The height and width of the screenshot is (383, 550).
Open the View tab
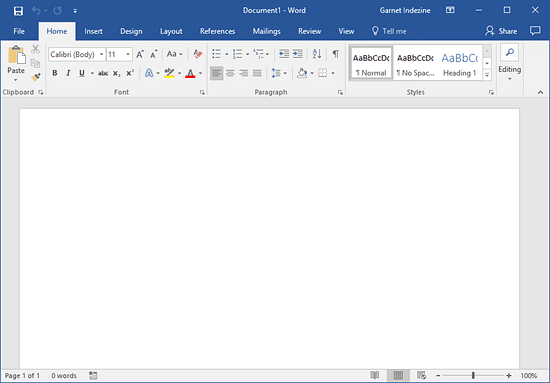coord(346,31)
